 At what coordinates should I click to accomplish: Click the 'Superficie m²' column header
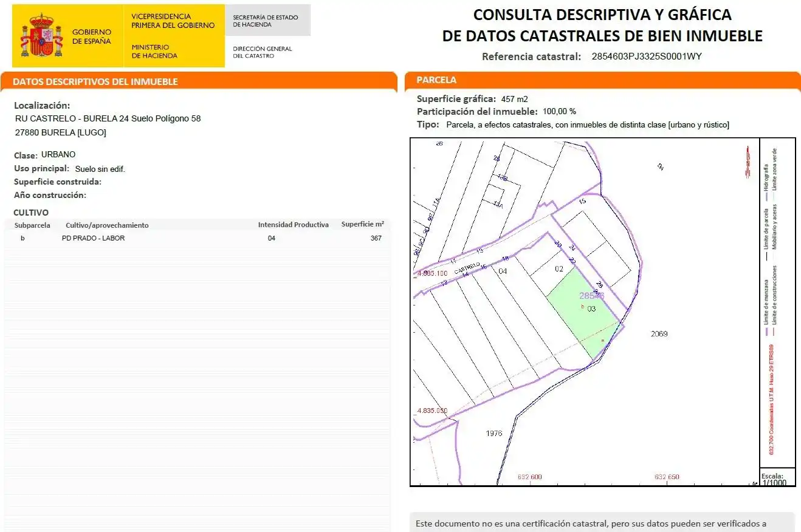click(x=363, y=224)
